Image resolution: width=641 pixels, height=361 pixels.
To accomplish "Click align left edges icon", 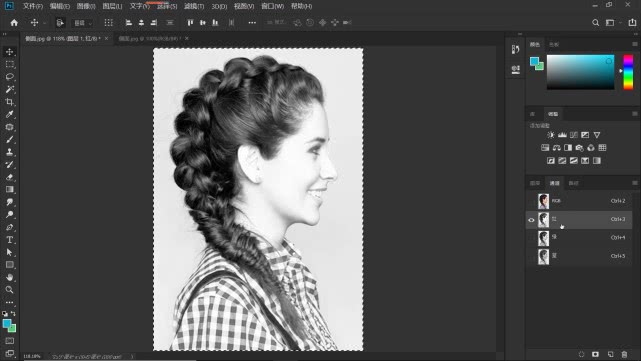I will pyautogui.click(x=129, y=23).
